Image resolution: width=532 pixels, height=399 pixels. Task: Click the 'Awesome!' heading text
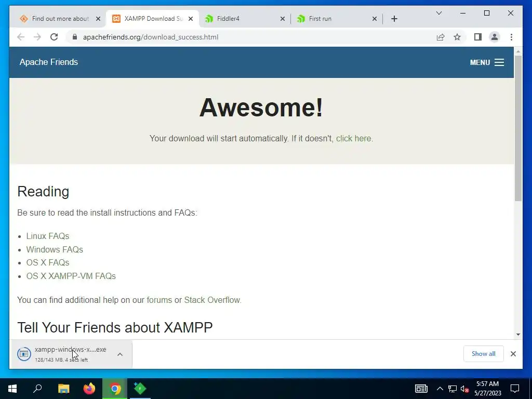(x=261, y=108)
